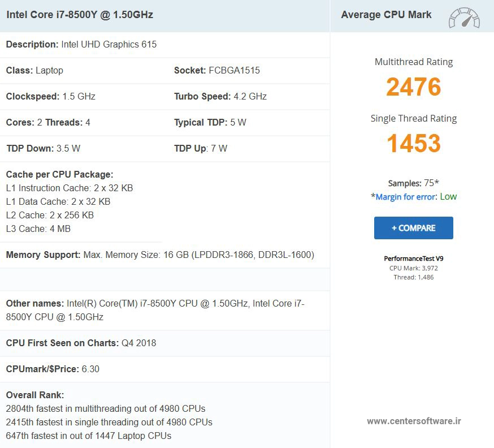
Task: Select L3 Cache: 4 MB line
Action: [38, 229]
